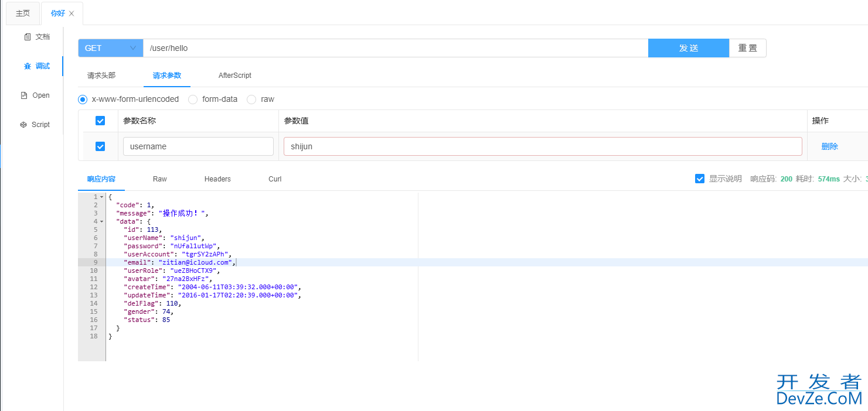
Task: Collapse the data object fold arrow line 4
Action: 102,222
